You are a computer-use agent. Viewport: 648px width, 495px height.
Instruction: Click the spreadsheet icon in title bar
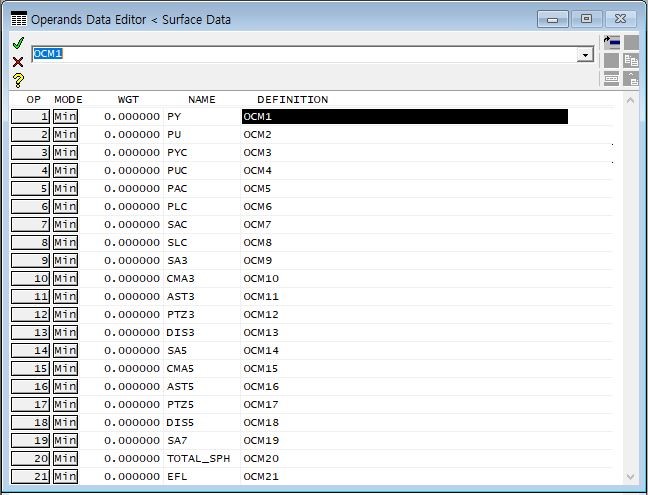point(19,19)
